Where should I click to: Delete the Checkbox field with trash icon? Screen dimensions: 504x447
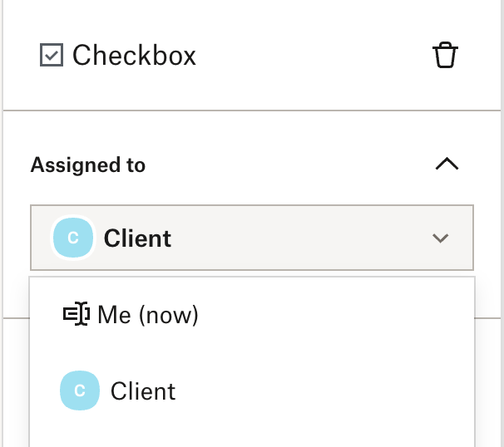pyautogui.click(x=445, y=55)
